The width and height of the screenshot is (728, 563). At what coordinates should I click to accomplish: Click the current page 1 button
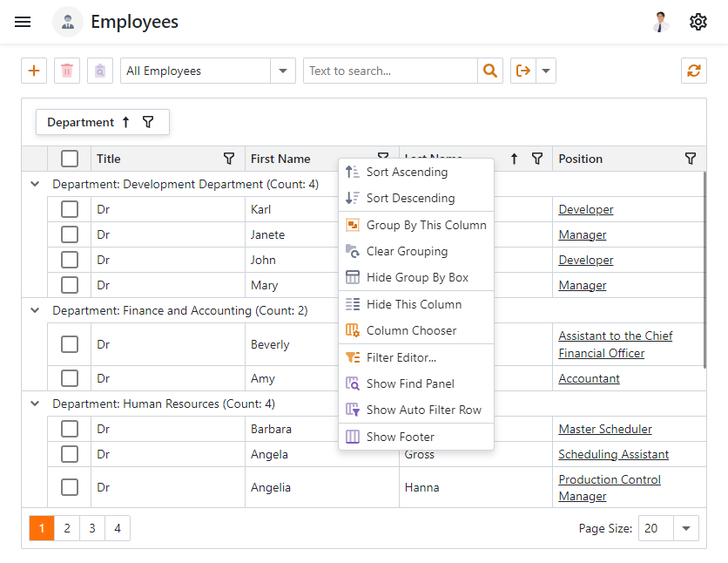[x=41, y=528]
